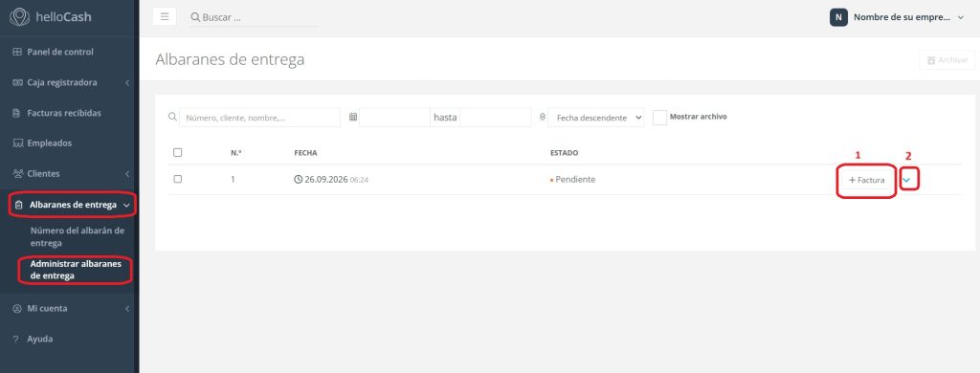Click the Archivar button
This screenshot has width=980, height=373.
click(947, 60)
